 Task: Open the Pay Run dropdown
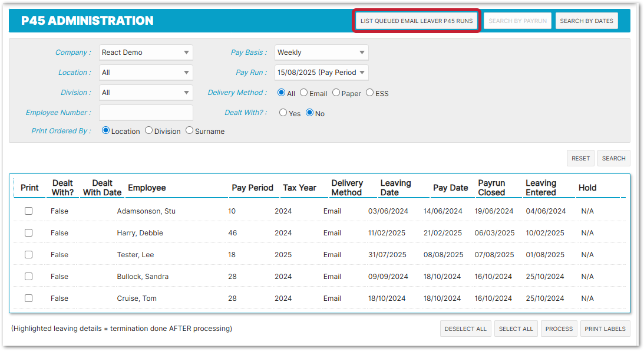(x=322, y=73)
